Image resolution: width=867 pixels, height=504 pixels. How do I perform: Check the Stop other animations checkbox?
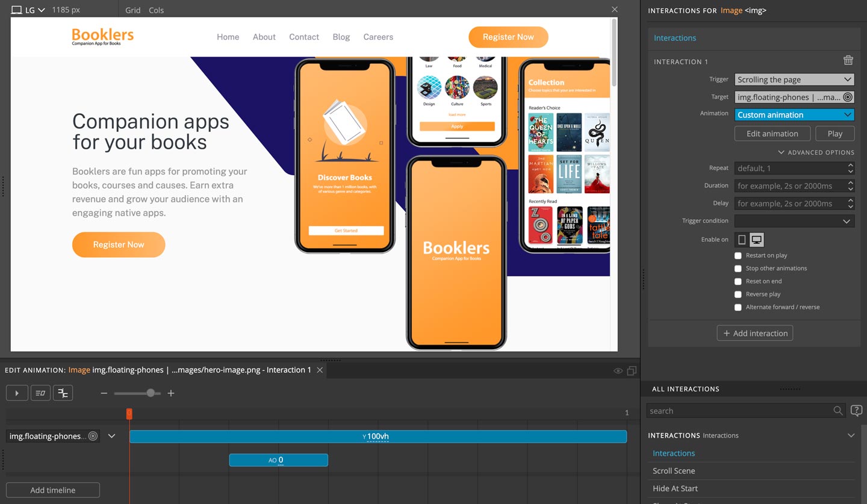[738, 269]
